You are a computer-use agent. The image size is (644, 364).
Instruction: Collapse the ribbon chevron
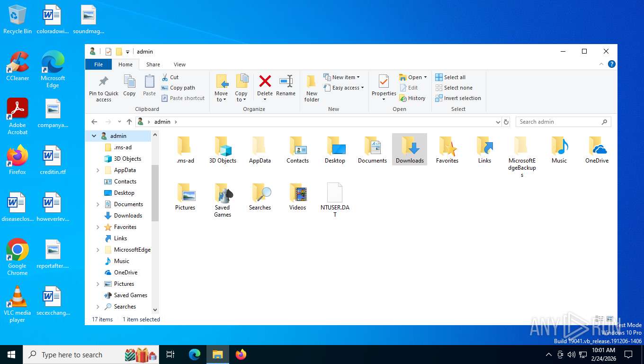602,64
